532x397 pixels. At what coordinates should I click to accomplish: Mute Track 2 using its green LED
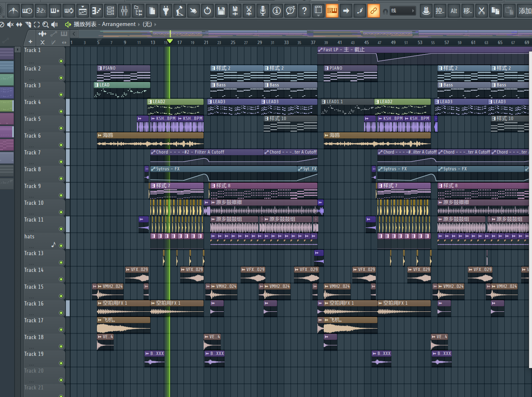tap(61, 78)
